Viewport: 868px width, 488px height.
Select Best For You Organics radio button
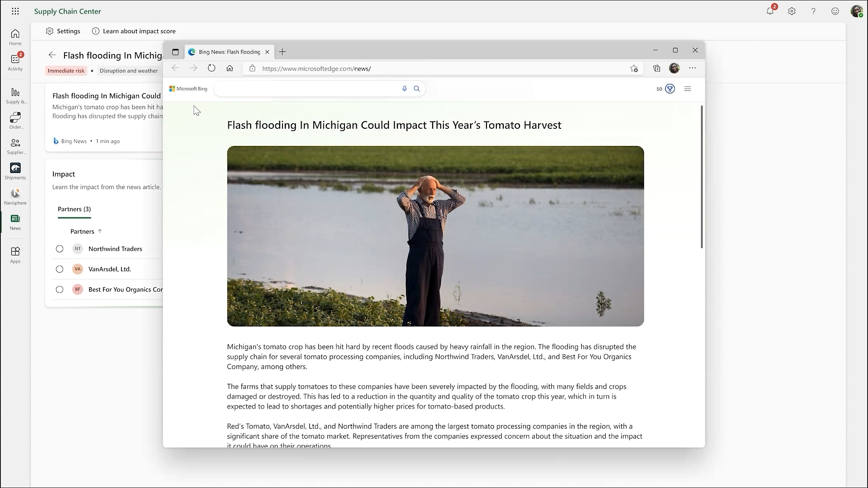pos(59,289)
